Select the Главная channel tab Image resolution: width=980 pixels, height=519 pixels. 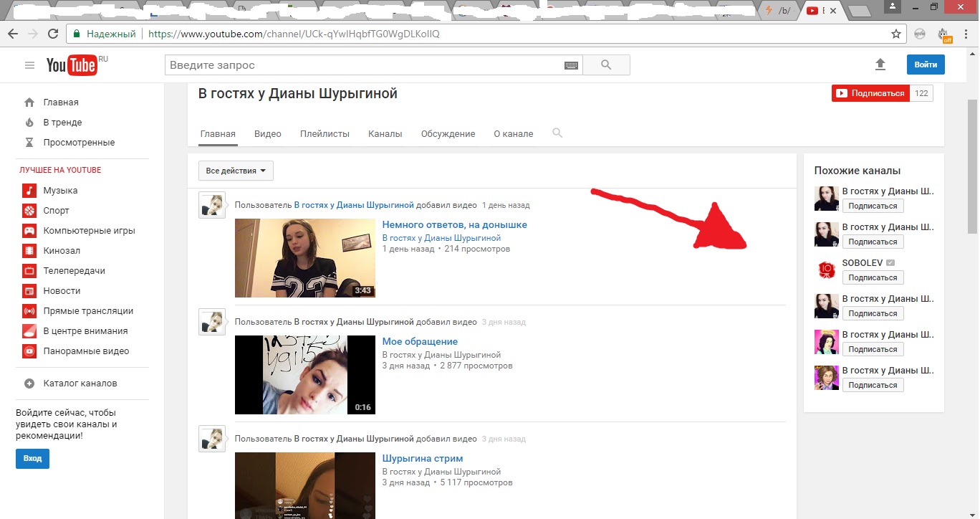[218, 134]
